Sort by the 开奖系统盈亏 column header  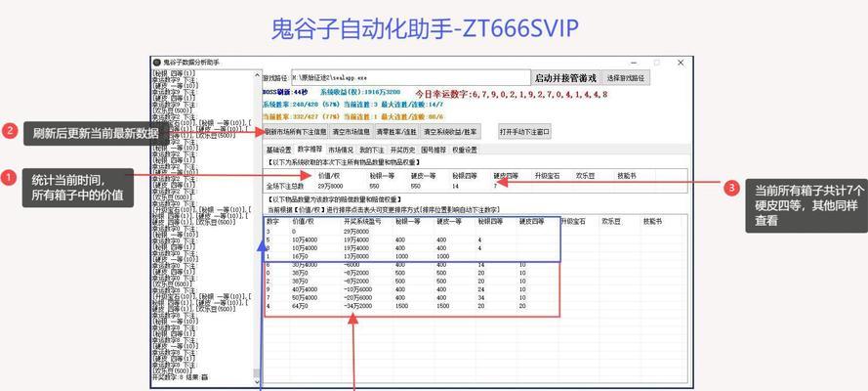point(362,221)
